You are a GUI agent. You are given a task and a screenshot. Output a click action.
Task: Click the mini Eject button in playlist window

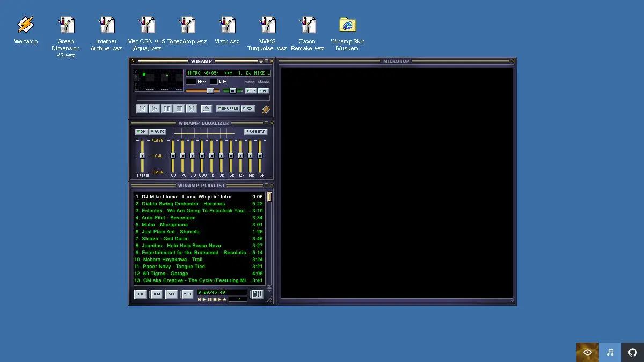tap(225, 299)
